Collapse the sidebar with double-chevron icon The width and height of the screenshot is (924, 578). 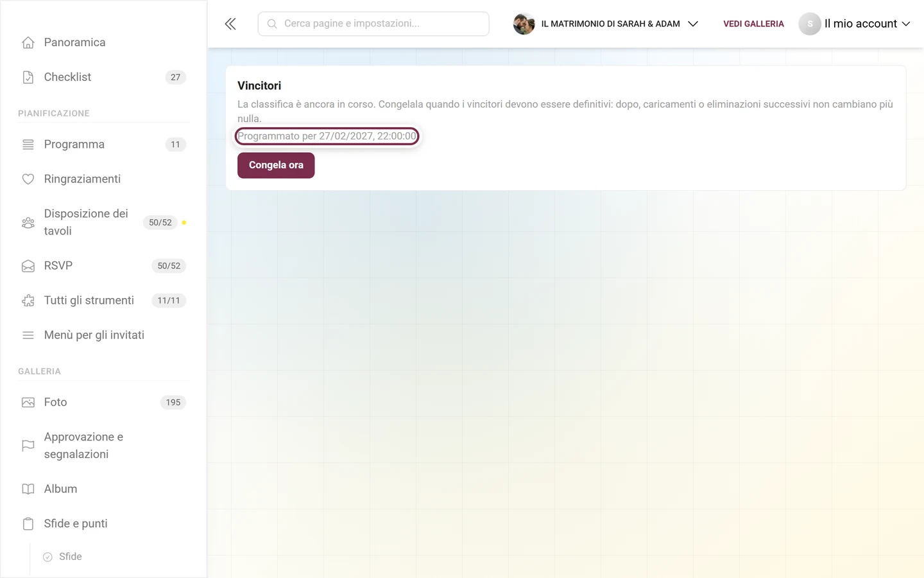tap(230, 24)
